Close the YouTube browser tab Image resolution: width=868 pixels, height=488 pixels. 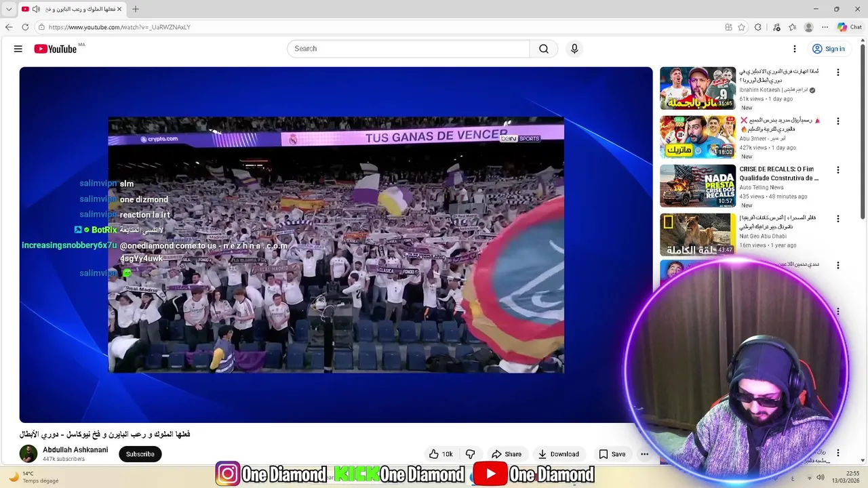click(119, 9)
